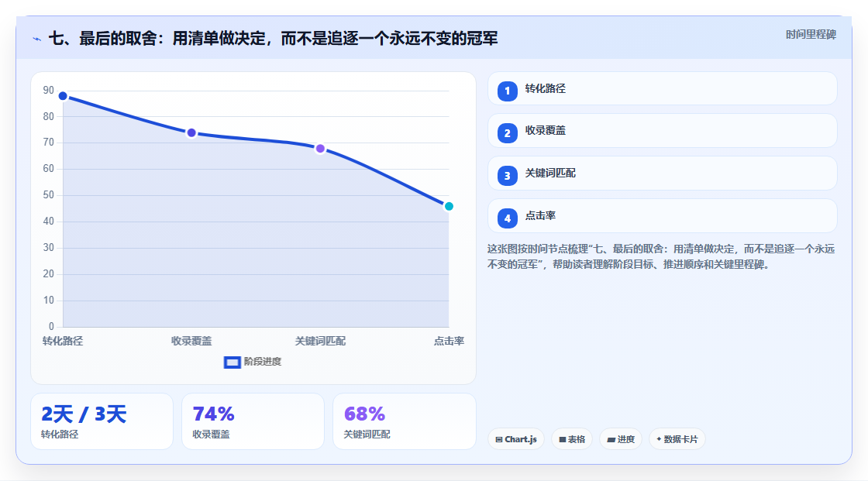Click the 74% 收录覆盖 stat card

tap(253, 422)
